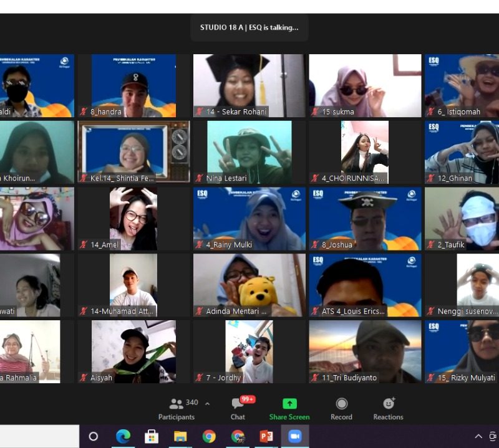Click the green Share Screen icon
The width and height of the screenshot is (499, 448).
coord(289,409)
